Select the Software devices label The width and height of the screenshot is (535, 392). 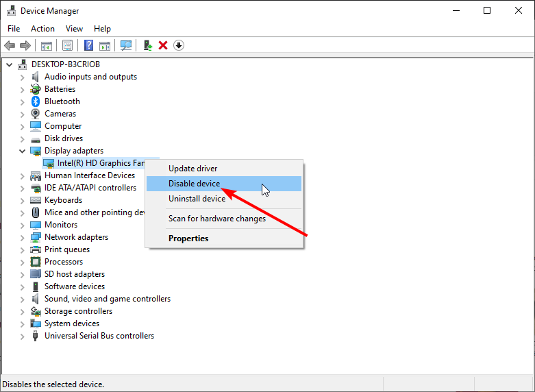[x=75, y=286]
